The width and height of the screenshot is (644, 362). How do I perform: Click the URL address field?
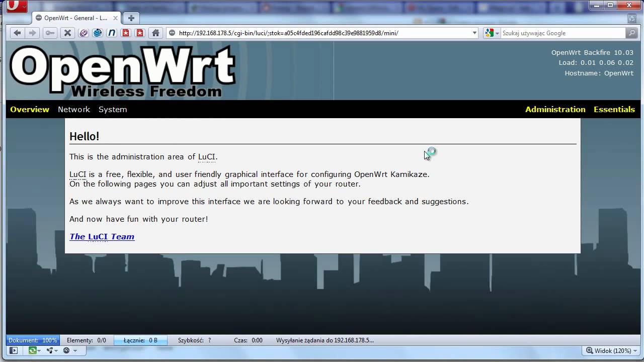[x=322, y=33]
